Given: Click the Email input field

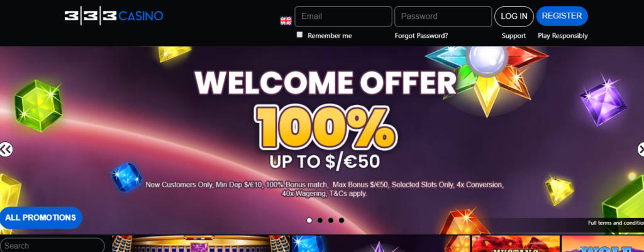Looking at the screenshot, I should pos(343,16).
